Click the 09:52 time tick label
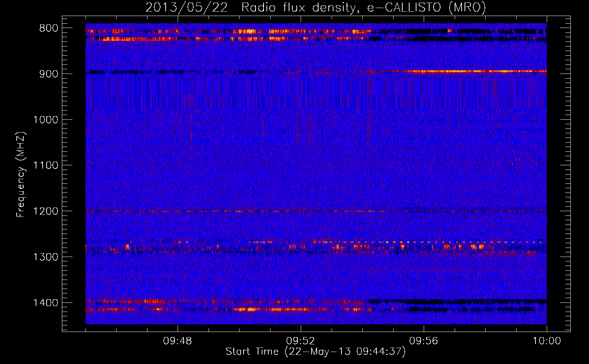 point(300,341)
